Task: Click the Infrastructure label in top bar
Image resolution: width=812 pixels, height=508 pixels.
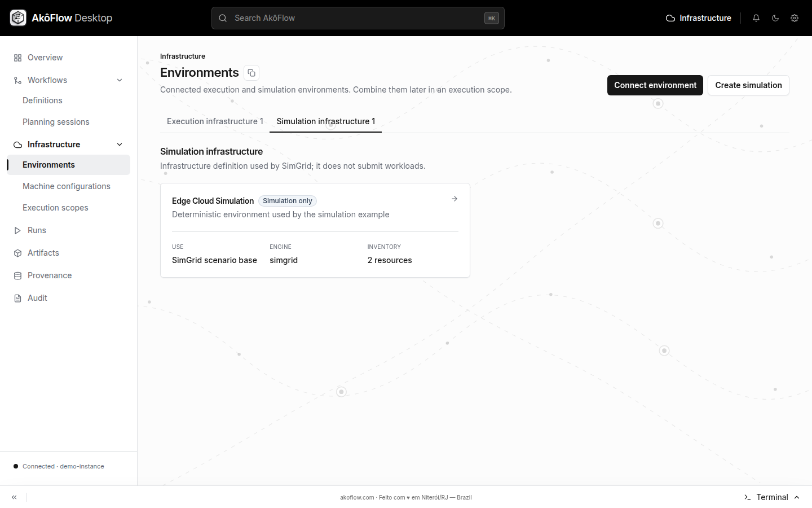Action: coord(705,18)
